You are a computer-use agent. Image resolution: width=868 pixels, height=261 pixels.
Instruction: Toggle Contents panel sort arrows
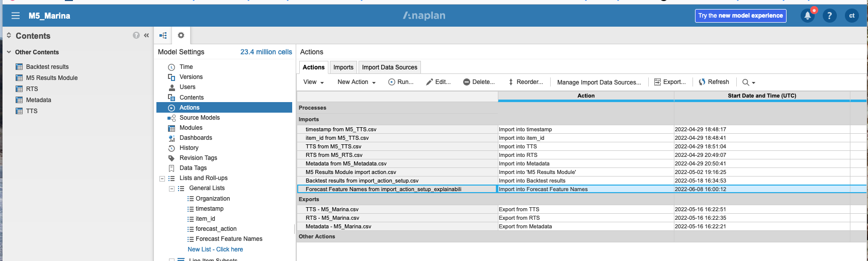click(9, 35)
